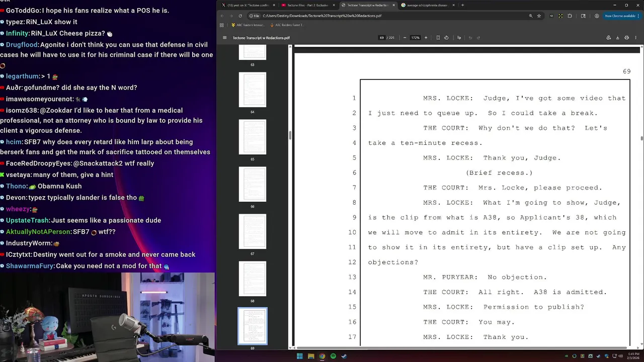
Task: Select page 64 thumbnail
Action: click(253, 90)
